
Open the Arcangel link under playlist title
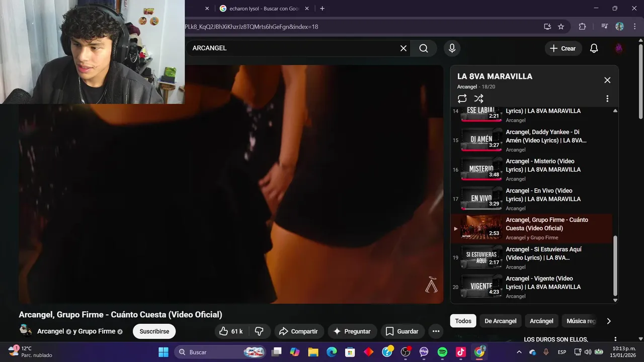pos(466,87)
